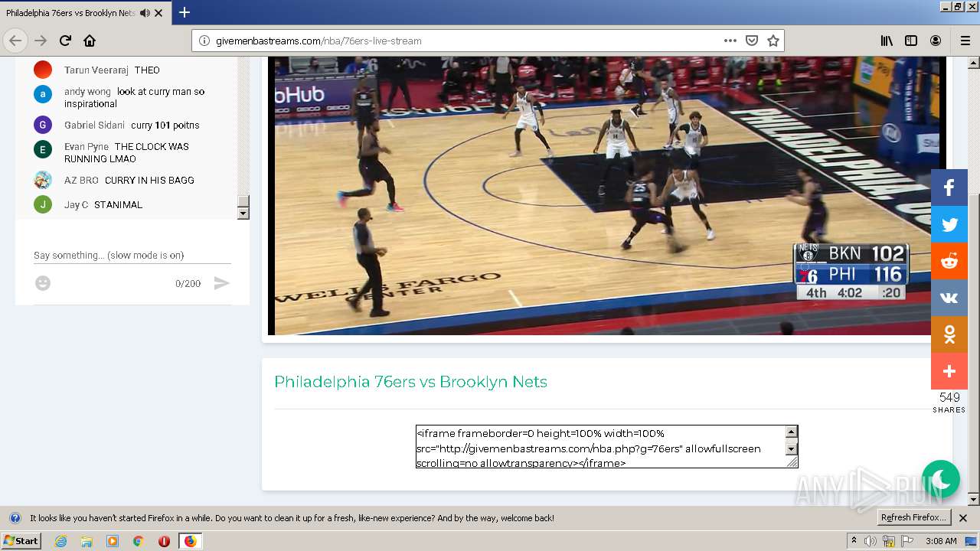Open a new tab
This screenshot has height=551, width=980.
click(185, 12)
